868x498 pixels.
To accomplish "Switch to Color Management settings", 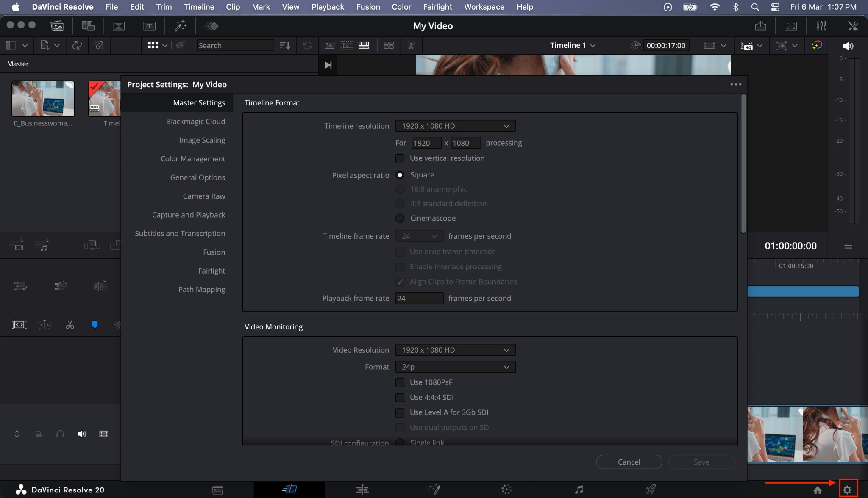I will 193,158.
